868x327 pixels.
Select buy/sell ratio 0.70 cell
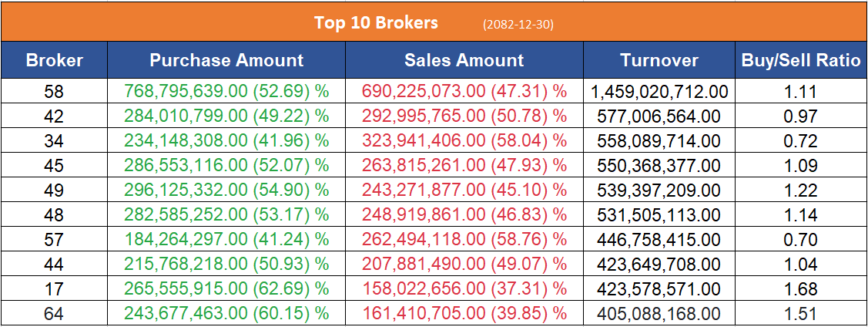800,240
